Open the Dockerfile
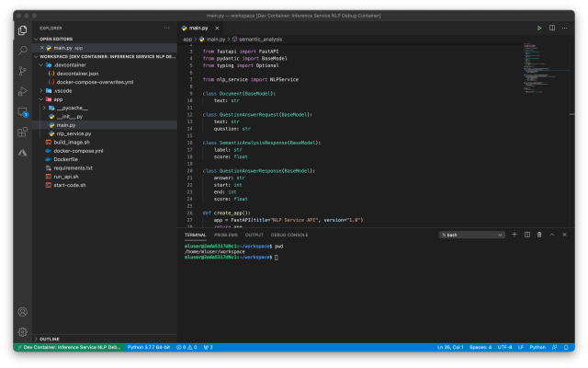588x368 pixels. click(x=65, y=159)
